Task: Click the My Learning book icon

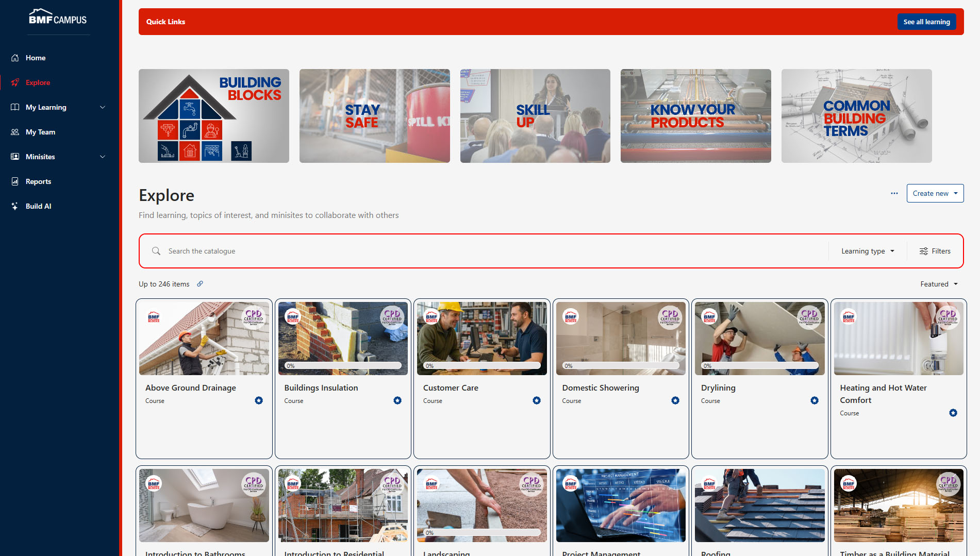Action: 15,107
